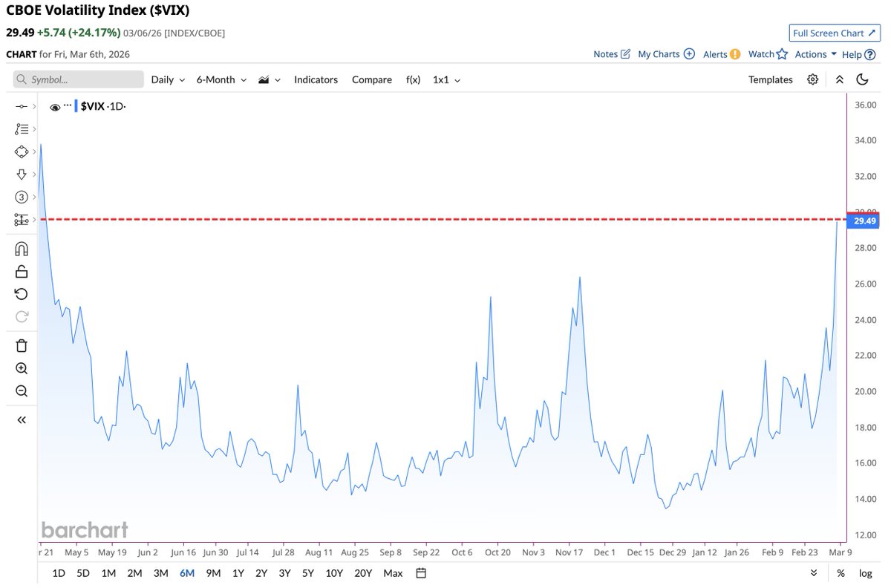Zoom out with minus magnifier icon
Viewport: 891px width, 588px height.
click(21, 391)
